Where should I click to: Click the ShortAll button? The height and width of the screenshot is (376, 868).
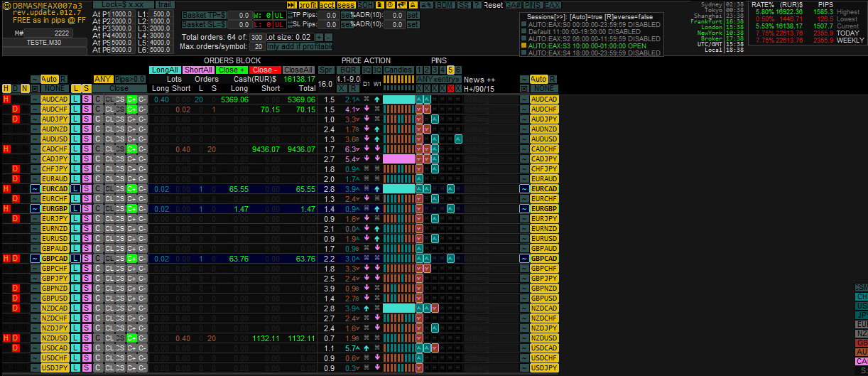pyautogui.click(x=198, y=70)
